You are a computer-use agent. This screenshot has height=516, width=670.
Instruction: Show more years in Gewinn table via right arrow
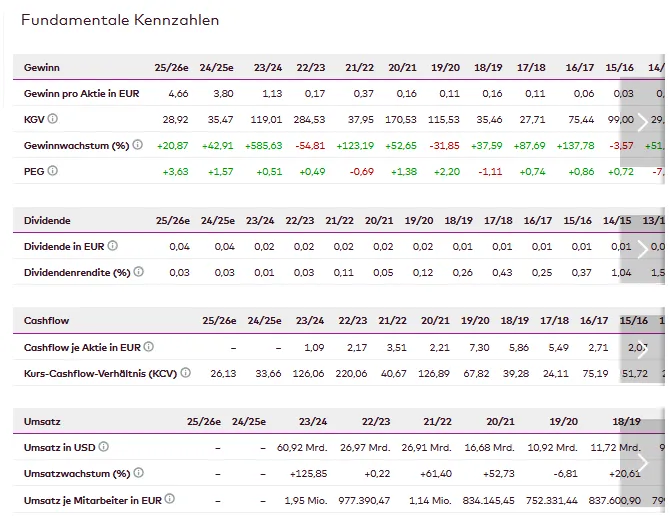click(642, 122)
